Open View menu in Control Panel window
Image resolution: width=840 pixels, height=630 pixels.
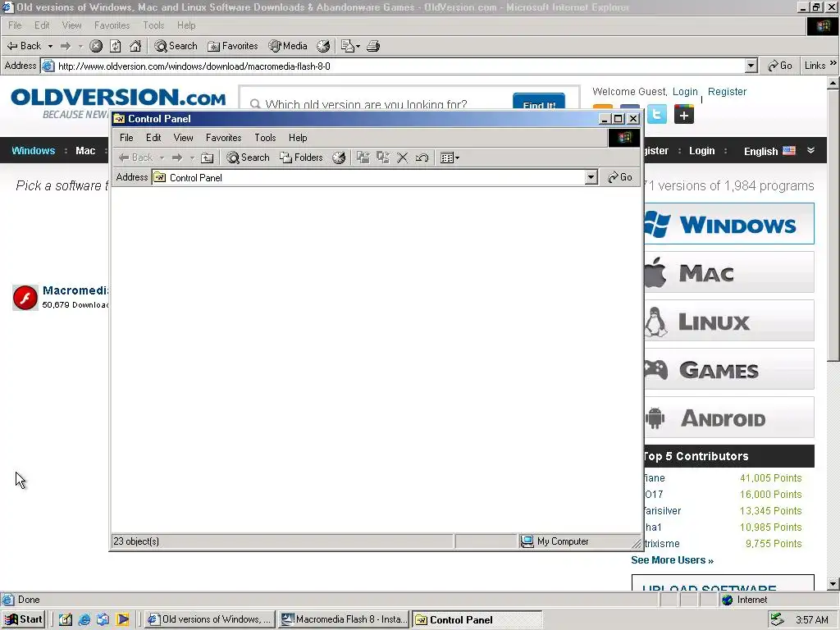pyautogui.click(x=183, y=138)
